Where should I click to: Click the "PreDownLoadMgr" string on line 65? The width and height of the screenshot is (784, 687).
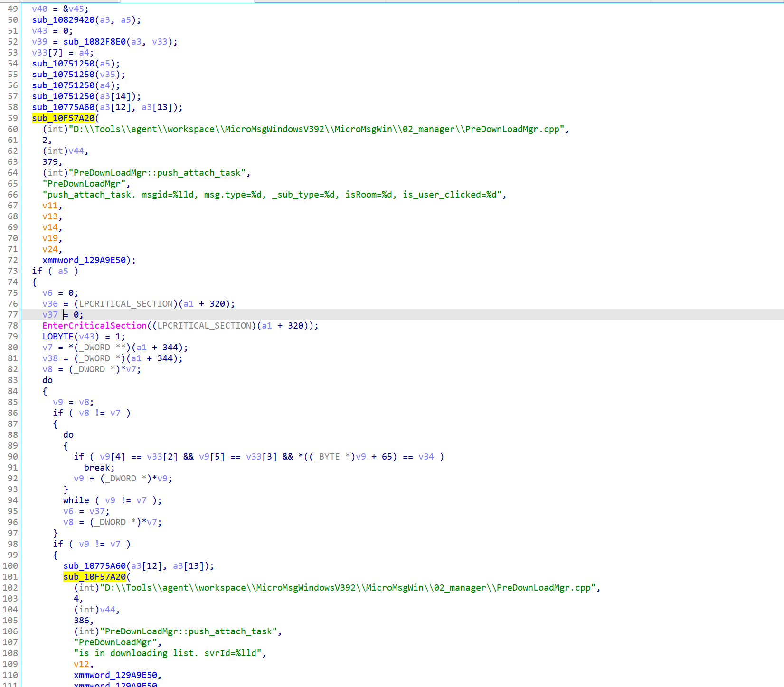86,184
